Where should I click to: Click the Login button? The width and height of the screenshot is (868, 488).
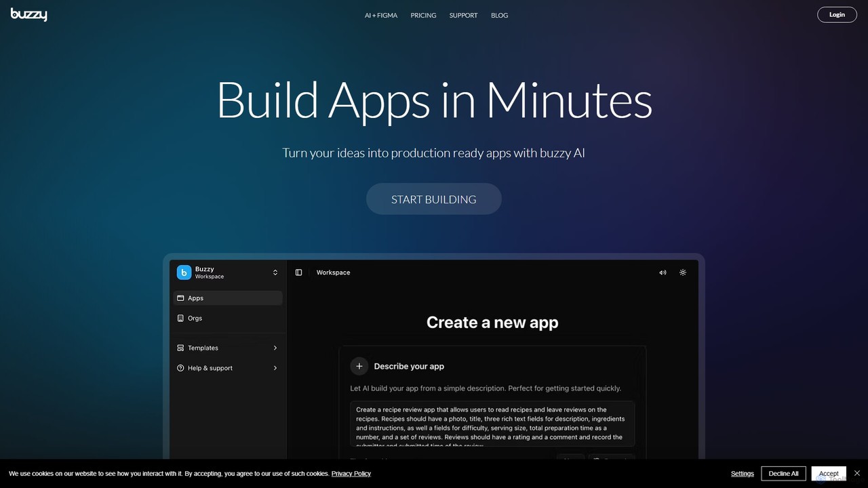(837, 14)
